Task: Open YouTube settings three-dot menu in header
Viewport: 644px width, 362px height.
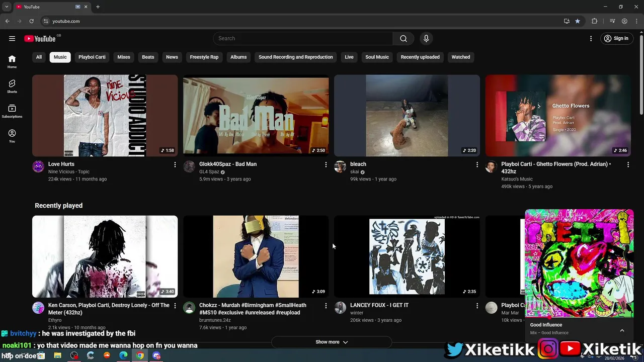Action: coord(591,38)
